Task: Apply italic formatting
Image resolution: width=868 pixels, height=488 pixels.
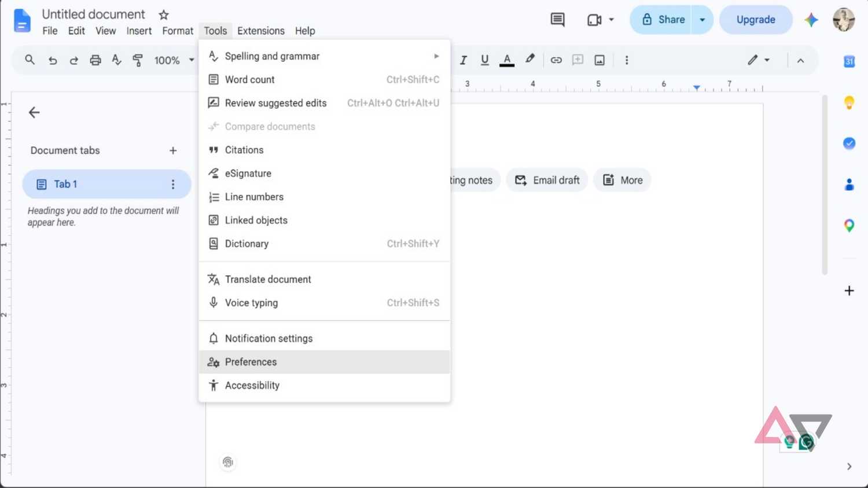Action: tap(463, 60)
